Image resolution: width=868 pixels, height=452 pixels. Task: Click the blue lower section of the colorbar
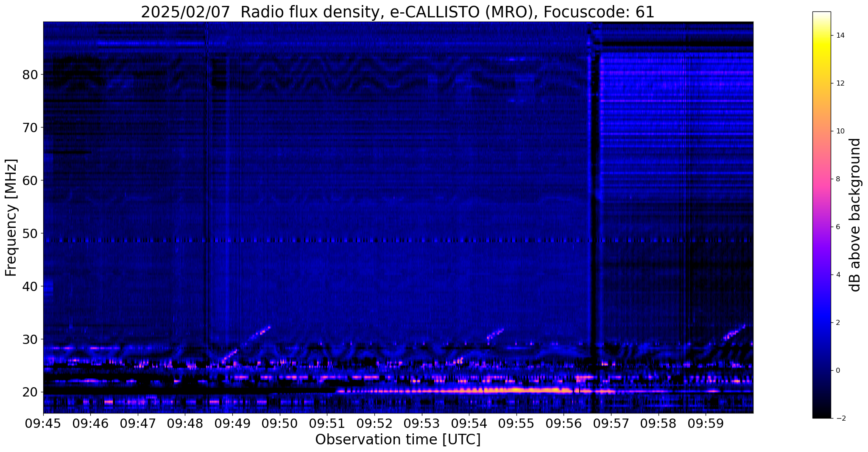coord(821,322)
